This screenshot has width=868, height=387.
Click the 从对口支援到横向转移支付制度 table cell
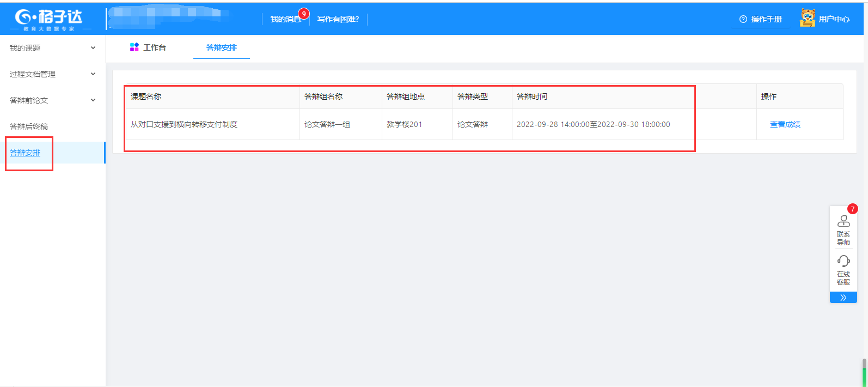tap(184, 124)
